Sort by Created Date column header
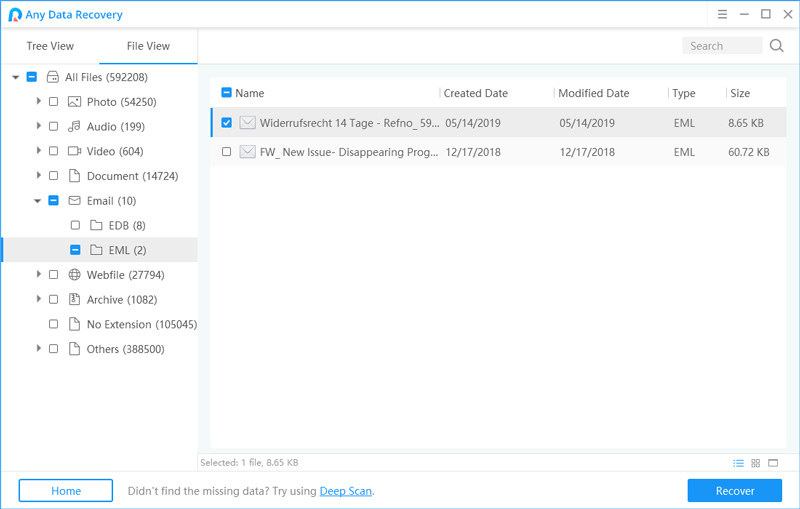 [x=476, y=93]
